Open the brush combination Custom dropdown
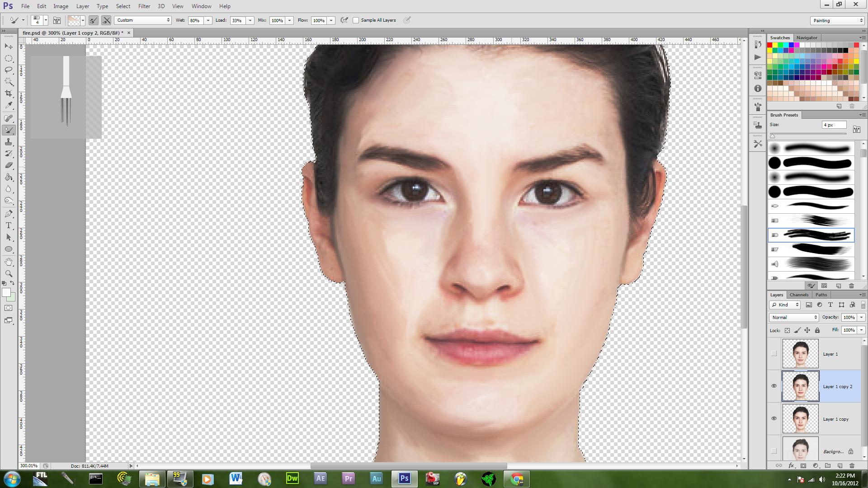Screen dimensions: 868x488 pos(143,20)
